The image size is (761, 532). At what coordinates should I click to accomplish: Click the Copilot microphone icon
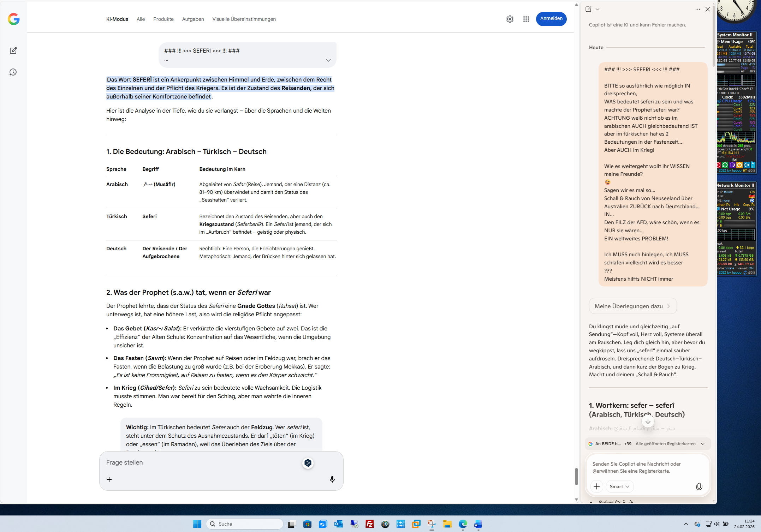(699, 486)
